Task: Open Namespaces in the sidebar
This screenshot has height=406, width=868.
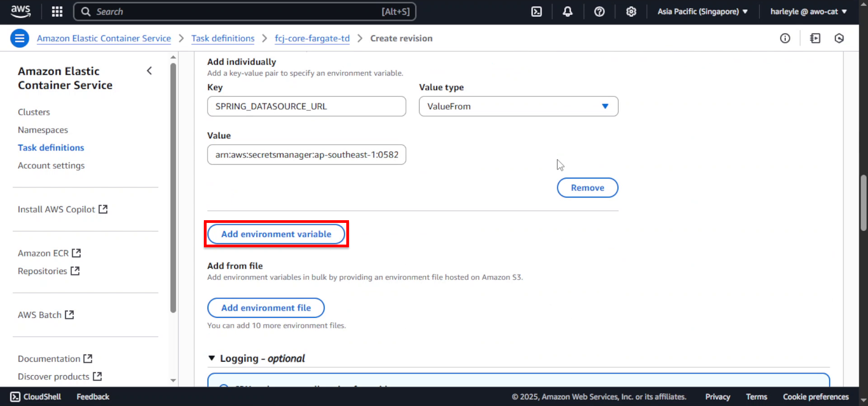Action: point(43,130)
